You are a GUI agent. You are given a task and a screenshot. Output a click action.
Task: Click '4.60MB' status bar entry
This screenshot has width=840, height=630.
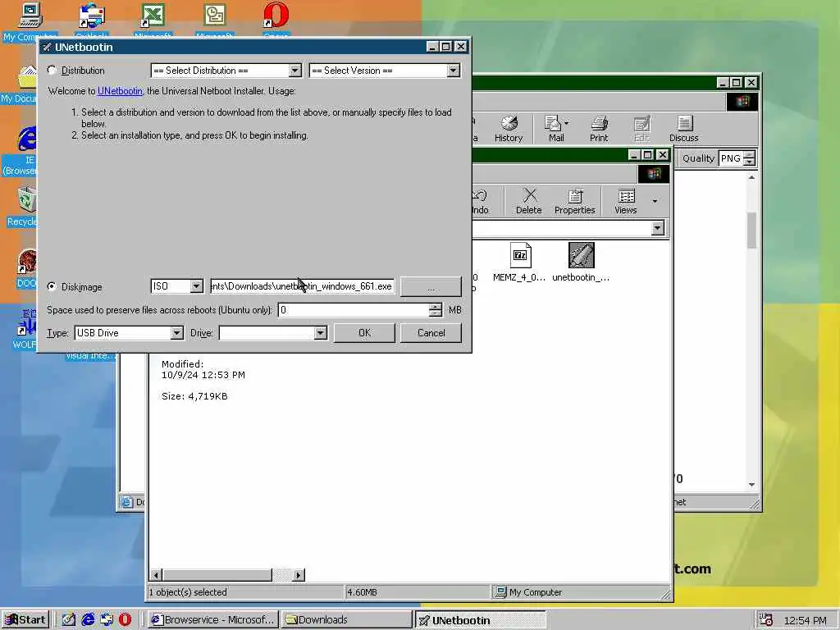click(362, 592)
